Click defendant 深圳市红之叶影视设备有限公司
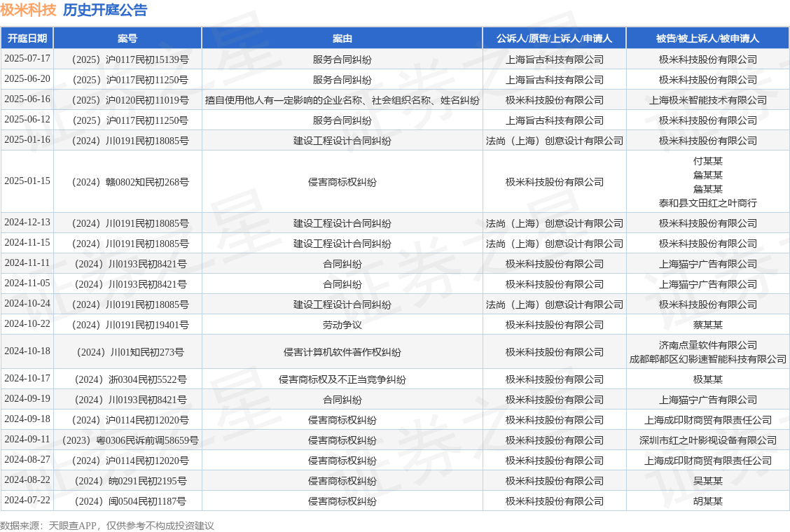Image resolution: width=790 pixels, height=532 pixels. click(x=707, y=440)
